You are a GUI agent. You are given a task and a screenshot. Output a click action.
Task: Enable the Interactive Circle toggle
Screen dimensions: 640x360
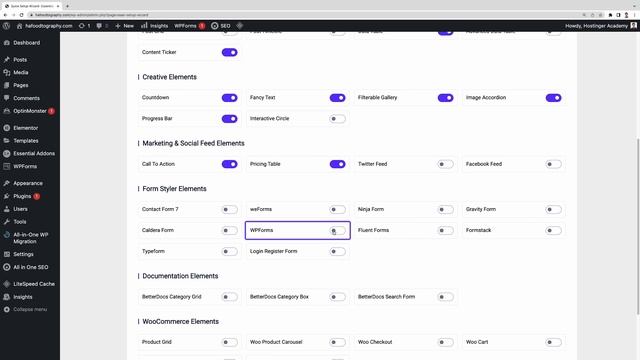click(338, 119)
